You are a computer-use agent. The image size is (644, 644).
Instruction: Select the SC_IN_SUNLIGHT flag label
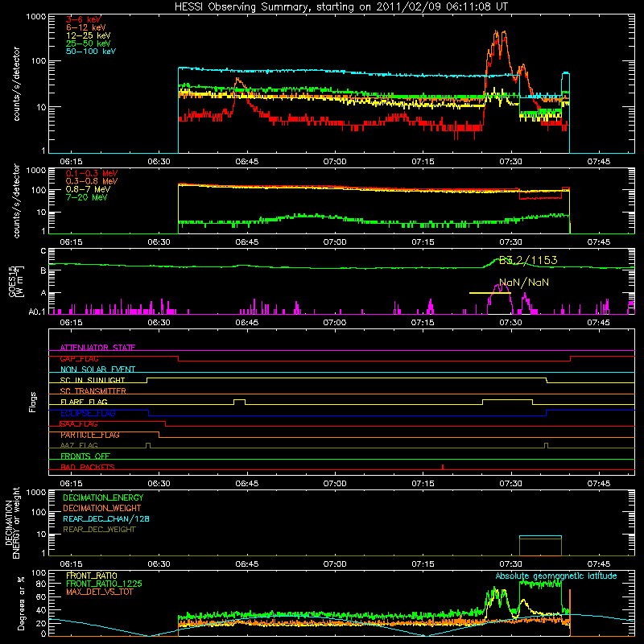point(93,380)
